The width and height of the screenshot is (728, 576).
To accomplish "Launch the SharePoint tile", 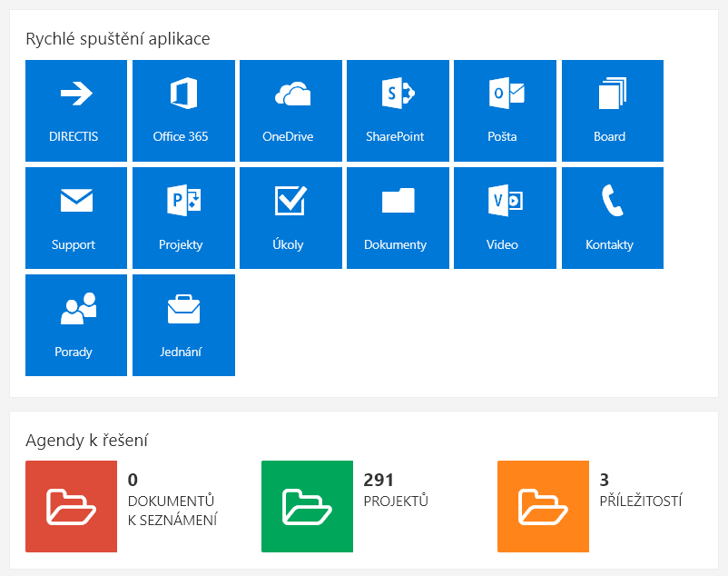I will click(x=398, y=111).
